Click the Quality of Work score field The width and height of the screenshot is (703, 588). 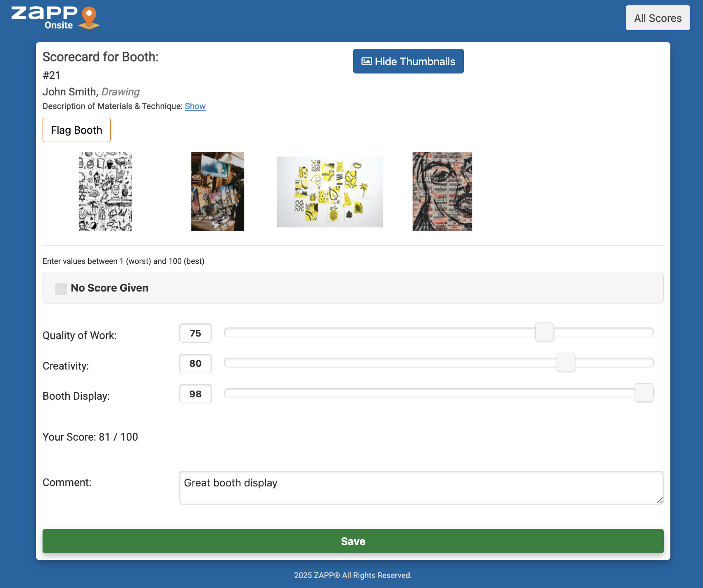click(x=195, y=333)
